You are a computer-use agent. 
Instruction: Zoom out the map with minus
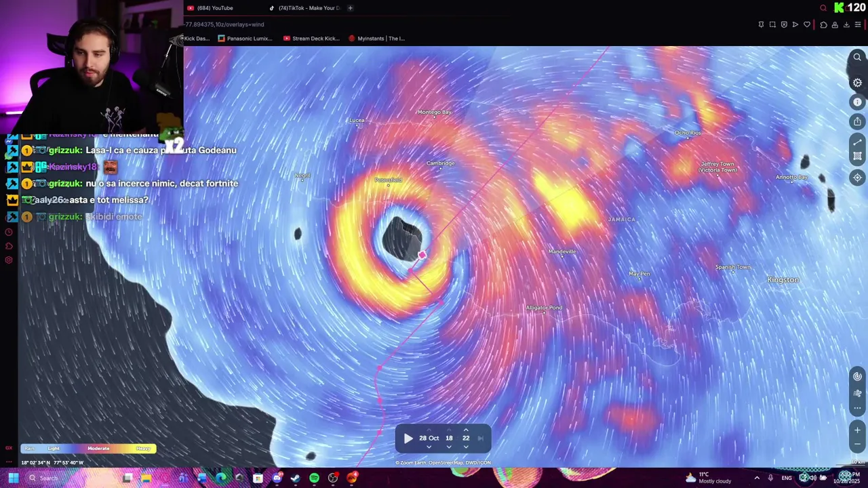click(857, 445)
